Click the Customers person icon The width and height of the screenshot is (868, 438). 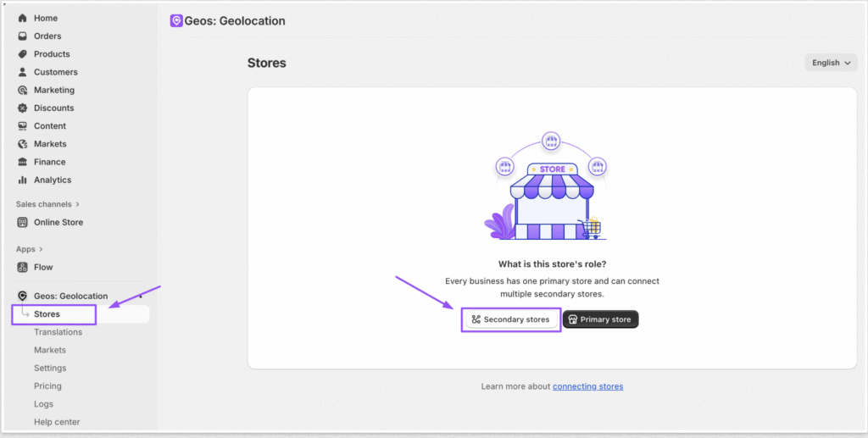(x=23, y=72)
